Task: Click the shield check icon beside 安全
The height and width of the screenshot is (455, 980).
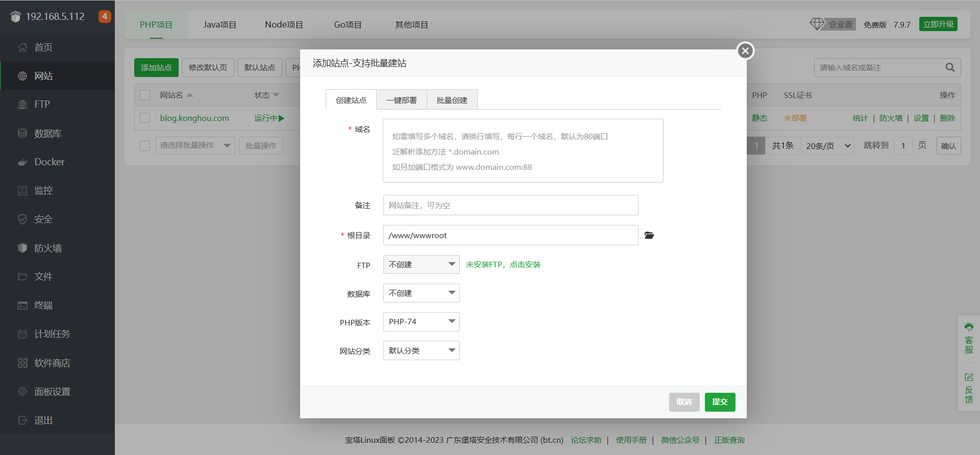Action: tap(22, 219)
